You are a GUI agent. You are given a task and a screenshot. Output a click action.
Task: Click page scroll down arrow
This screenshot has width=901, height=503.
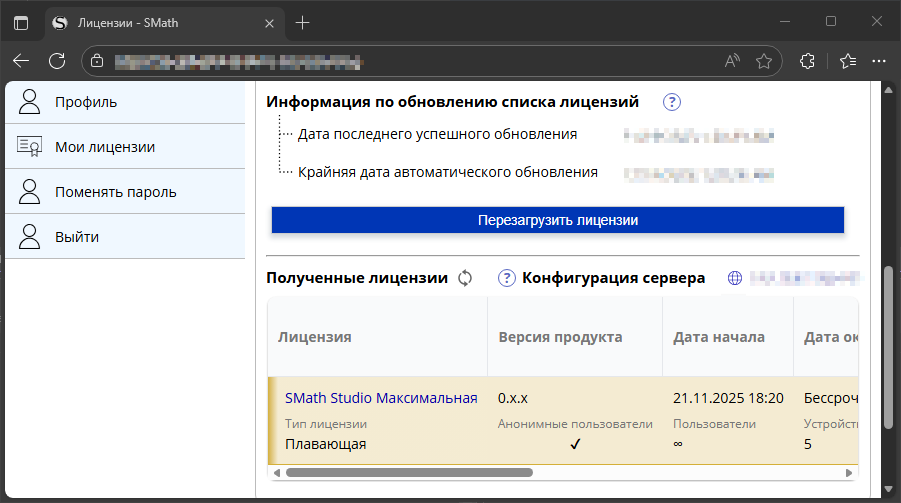(888, 489)
